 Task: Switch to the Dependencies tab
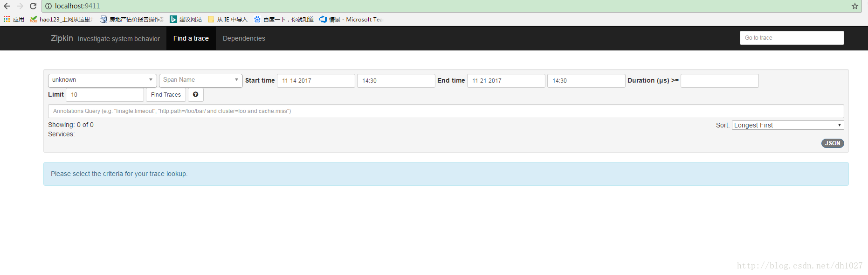(x=244, y=38)
